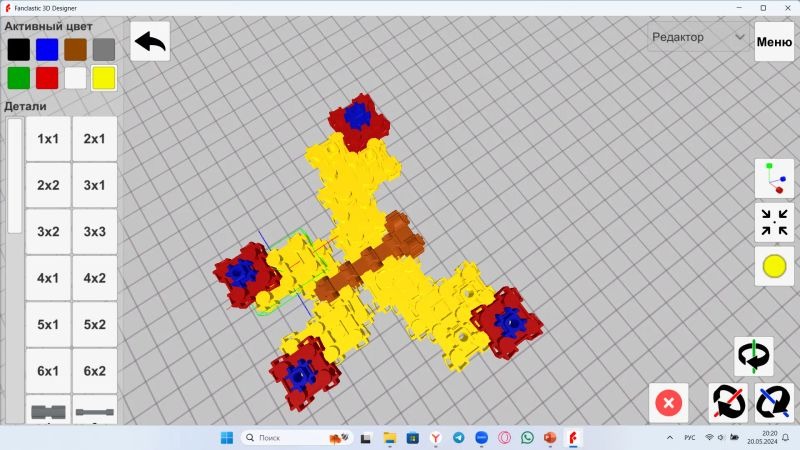800x450 pixels.
Task: Show hidden system tray icons chevron
Action: 666,438
